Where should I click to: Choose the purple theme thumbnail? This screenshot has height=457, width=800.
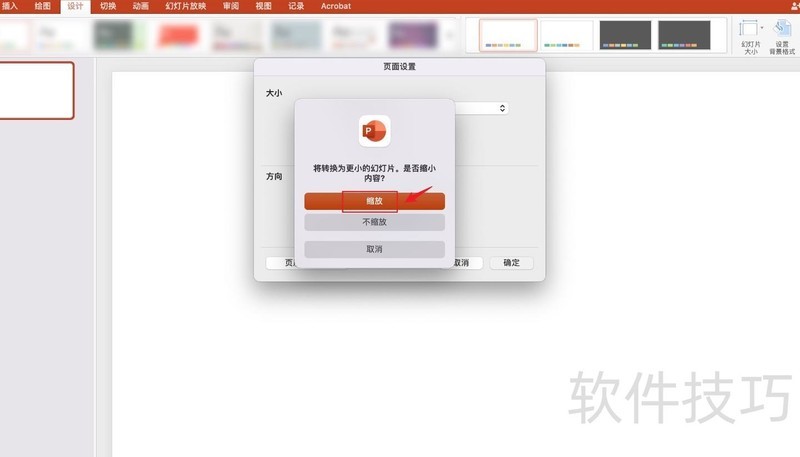click(x=413, y=35)
